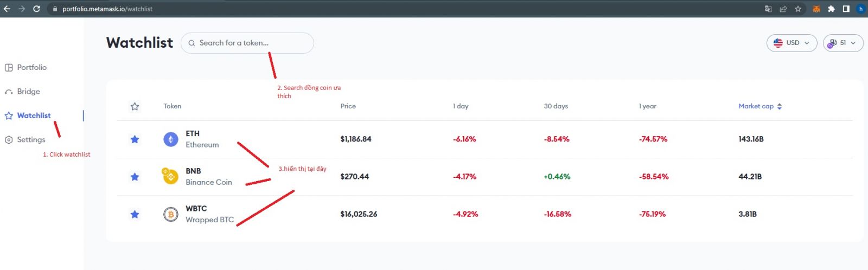Click BNB 1 year change -58.54%
The height and width of the screenshot is (270, 868).
tap(654, 177)
